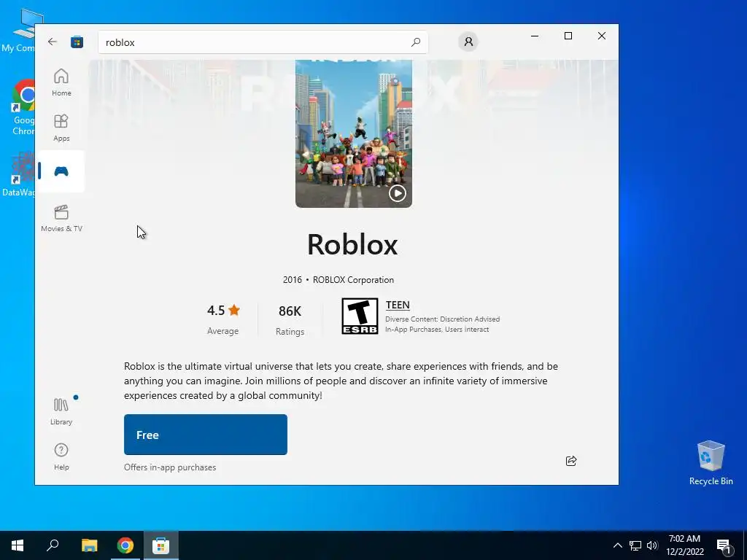Open Movies & TV section
Screen dimensions: 747x560
(x=61, y=219)
